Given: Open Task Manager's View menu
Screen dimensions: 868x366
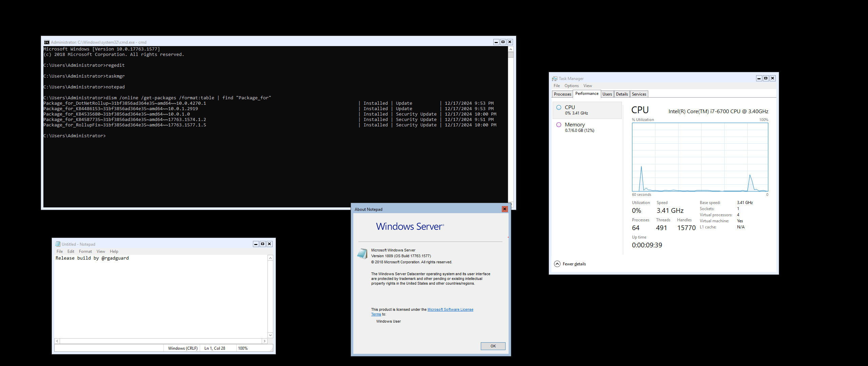Looking at the screenshot, I should click(588, 86).
